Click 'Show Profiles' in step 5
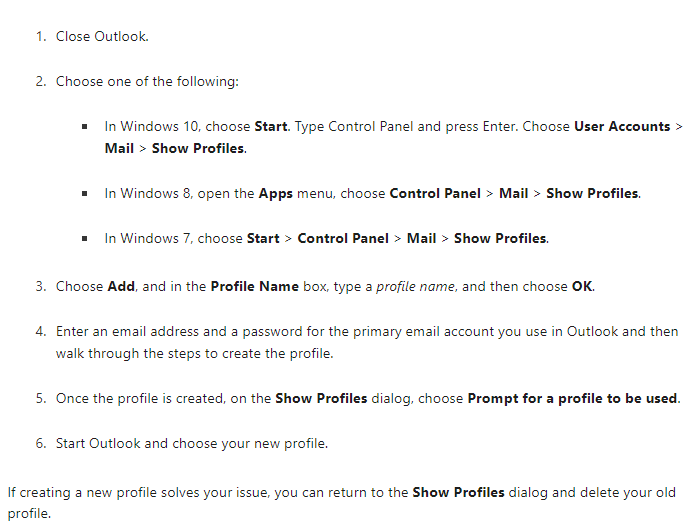The height and width of the screenshot is (529, 694). point(321,398)
